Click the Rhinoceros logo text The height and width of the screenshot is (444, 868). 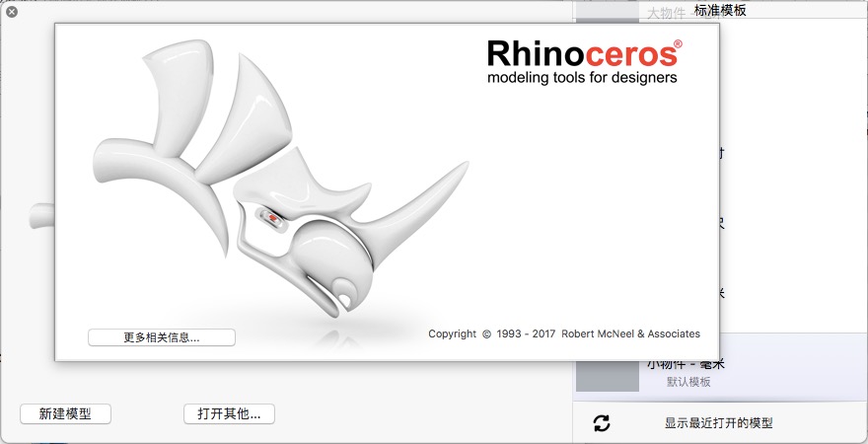pos(584,53)
